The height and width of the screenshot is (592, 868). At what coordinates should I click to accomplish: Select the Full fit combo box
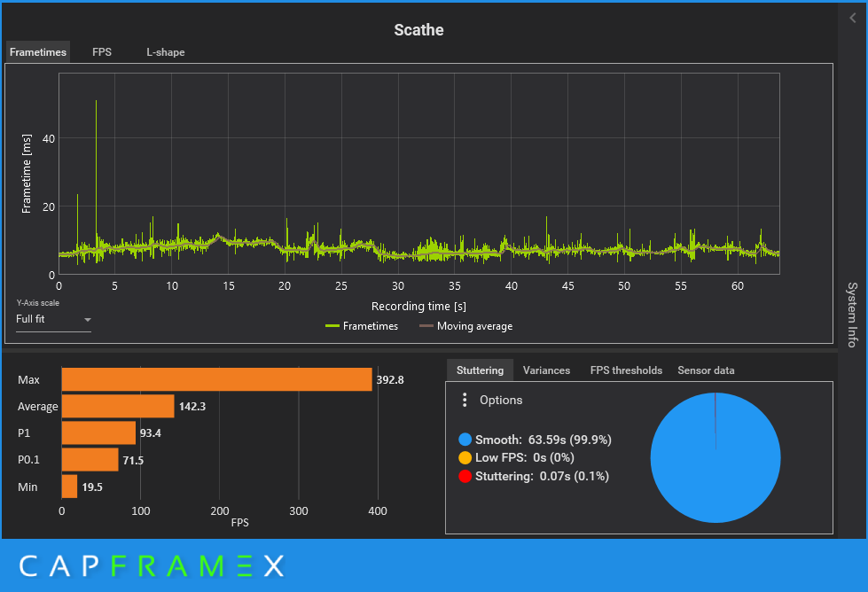[53, 319]
